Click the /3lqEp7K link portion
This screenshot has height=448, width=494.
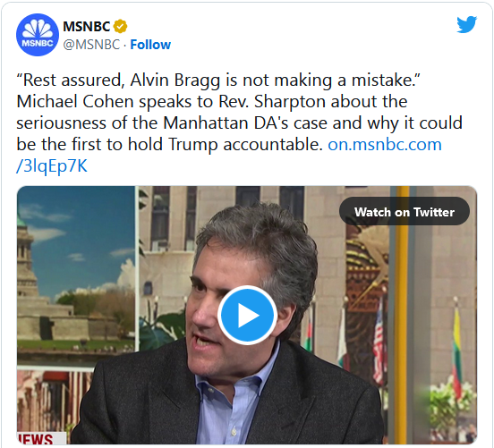click(52, 166)
